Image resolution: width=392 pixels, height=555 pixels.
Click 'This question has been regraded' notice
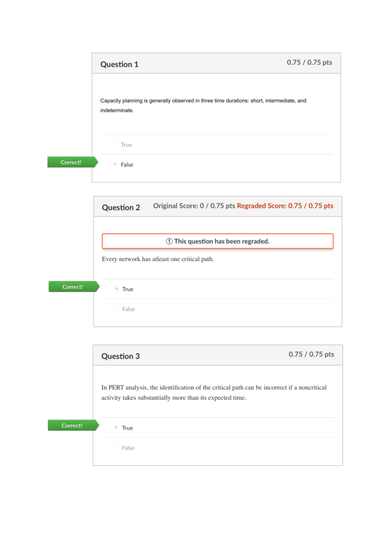click(221, 241)
